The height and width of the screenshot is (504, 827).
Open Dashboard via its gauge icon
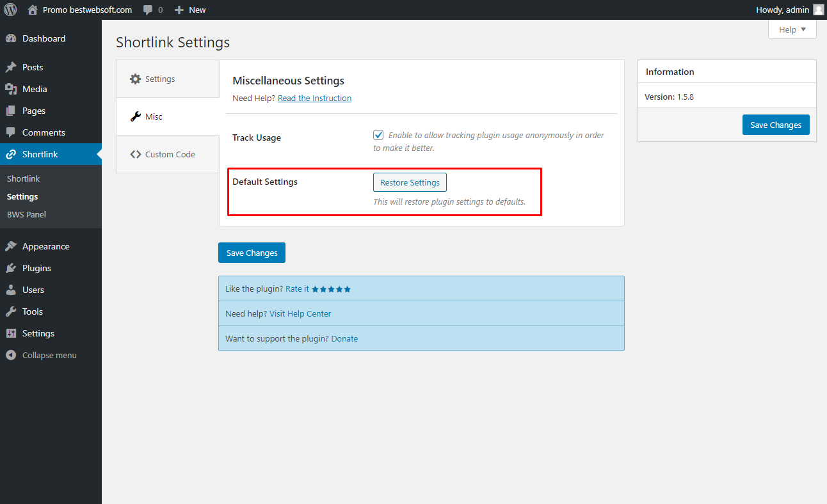point(11,38)
